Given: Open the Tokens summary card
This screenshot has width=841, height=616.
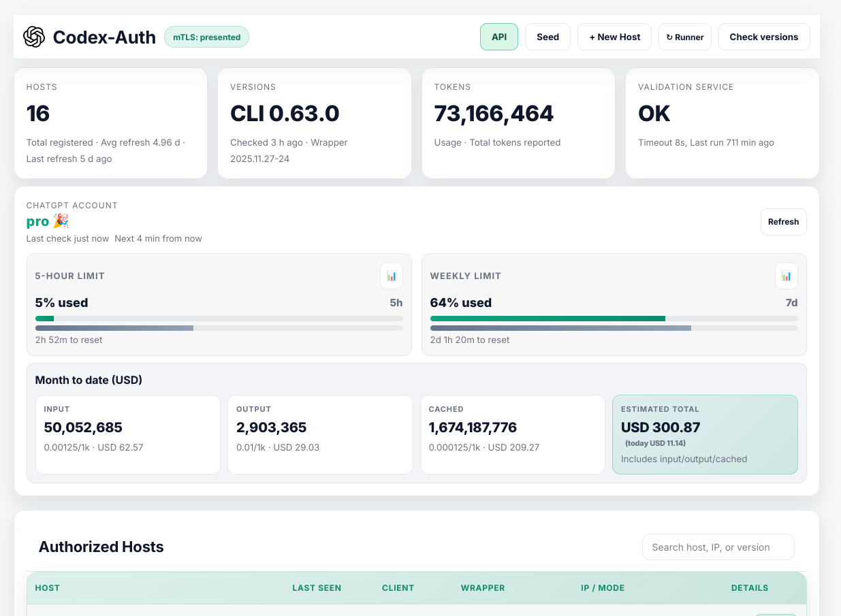Looking at the screenshot, I should click(518, 123).
